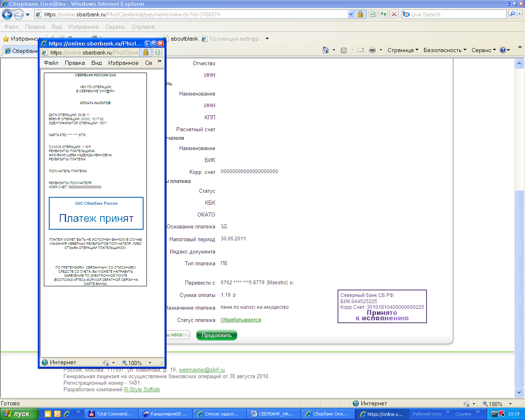Open the recent pages dropdown next to the Forward button
Viewport: 525px width, 420px height.
(28, 15)
